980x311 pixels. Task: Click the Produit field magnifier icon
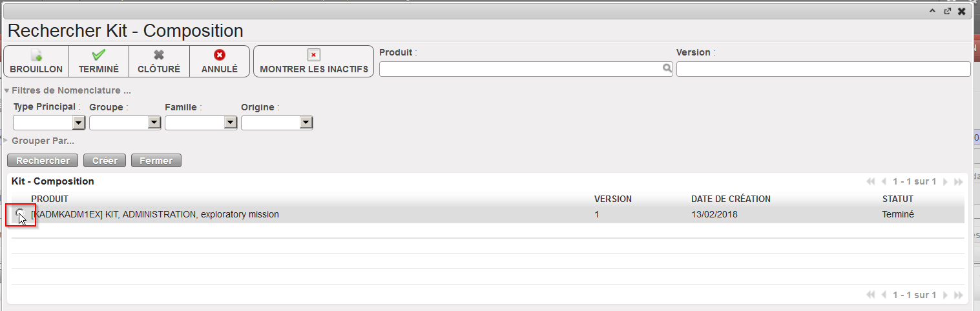click(667, 69)
